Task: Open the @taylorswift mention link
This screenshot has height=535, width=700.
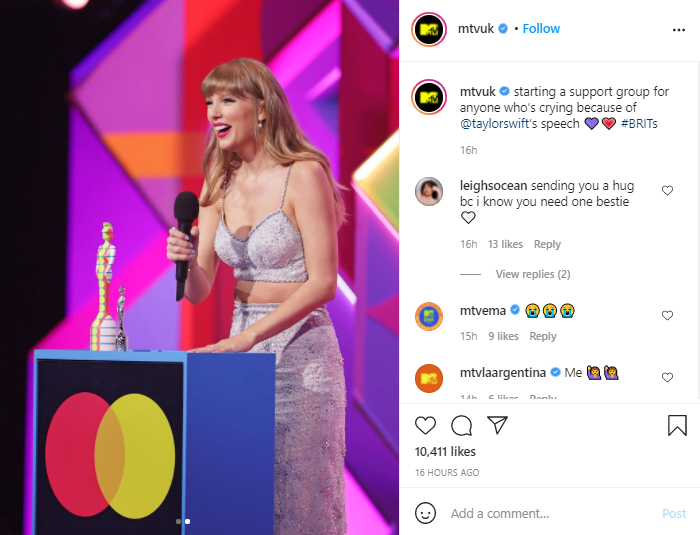Action: tap(494, 124)
